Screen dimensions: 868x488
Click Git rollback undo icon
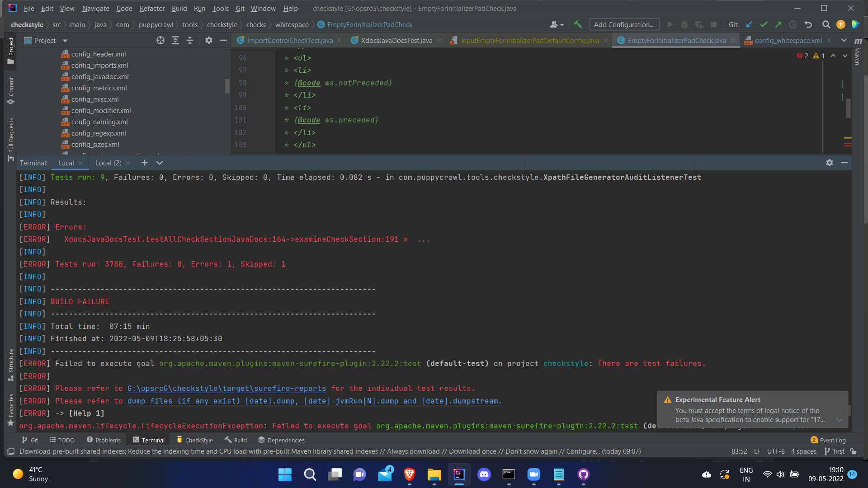coord(808,24)
